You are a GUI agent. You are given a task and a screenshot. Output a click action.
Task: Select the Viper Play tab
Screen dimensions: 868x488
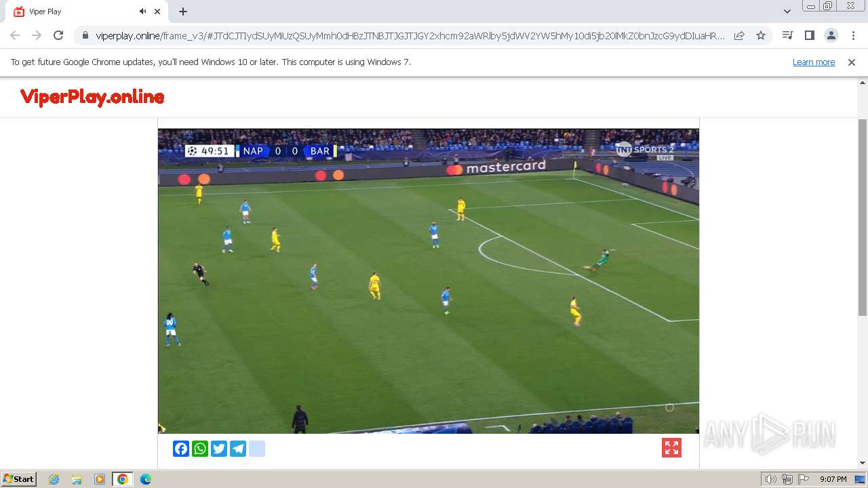coord(87,12)
